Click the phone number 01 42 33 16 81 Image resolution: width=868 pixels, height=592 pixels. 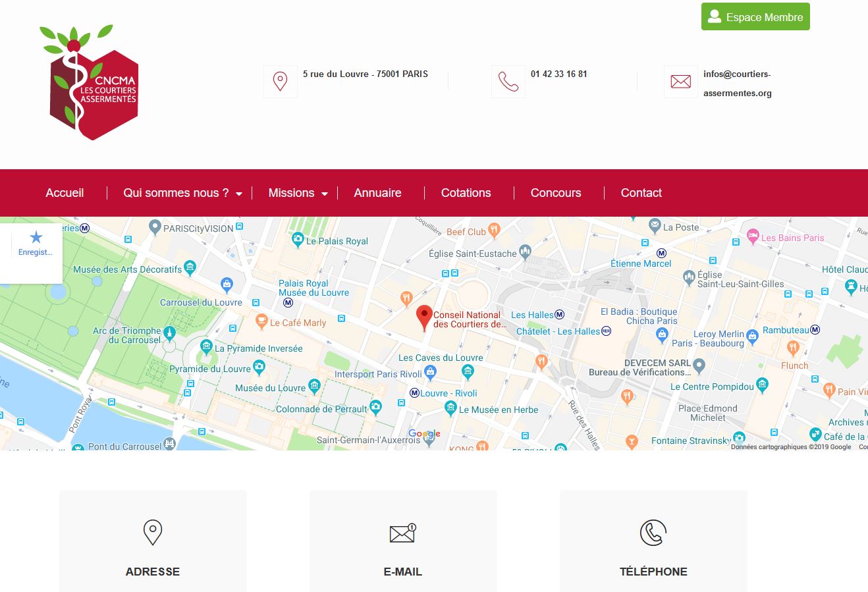point(559,74)
